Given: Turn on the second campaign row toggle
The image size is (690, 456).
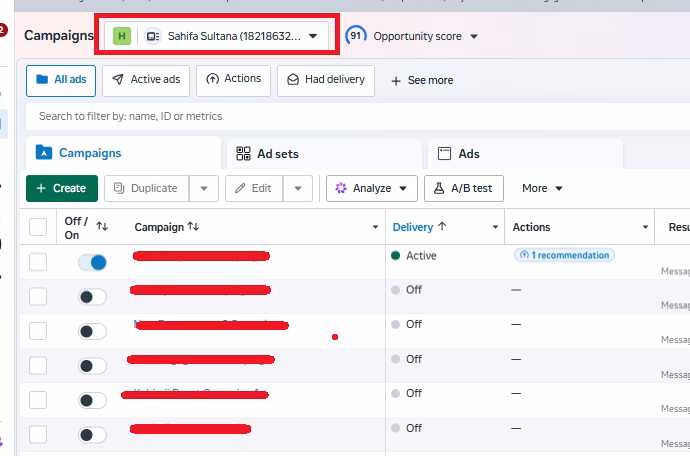Looking at the screenshot, I should [92, 297].
